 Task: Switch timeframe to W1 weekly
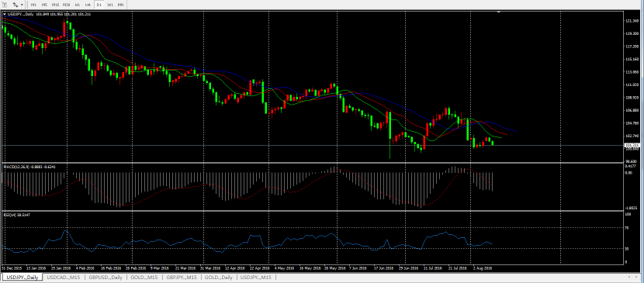click(x=110, y=5)
